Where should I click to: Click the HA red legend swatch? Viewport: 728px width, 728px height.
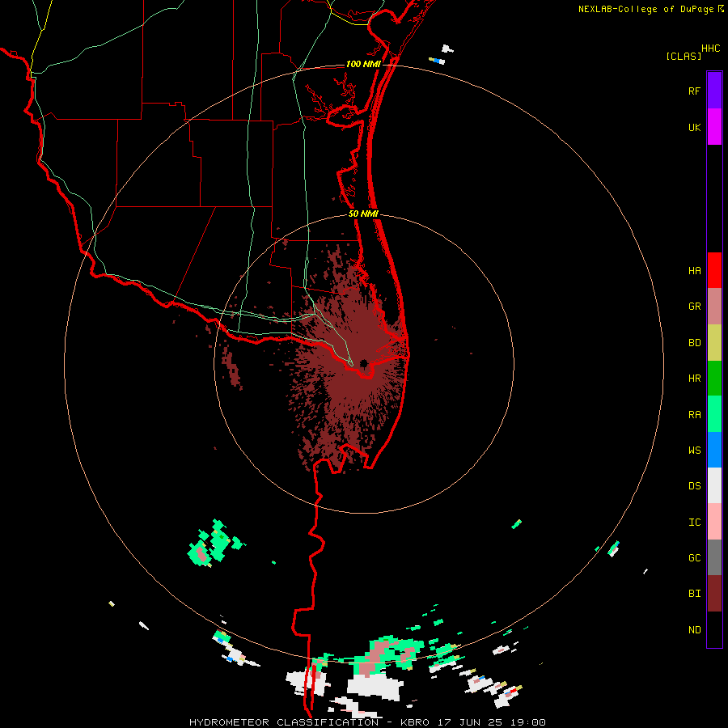714,270
